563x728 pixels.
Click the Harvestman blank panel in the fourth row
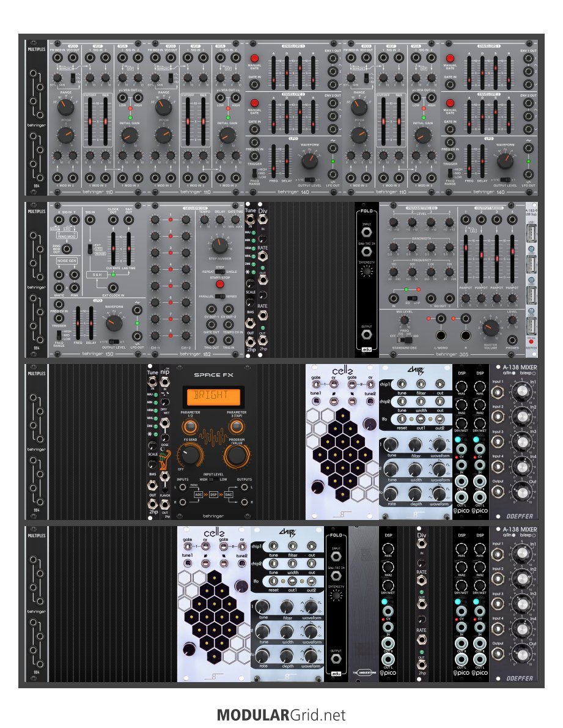coord(364,604)
